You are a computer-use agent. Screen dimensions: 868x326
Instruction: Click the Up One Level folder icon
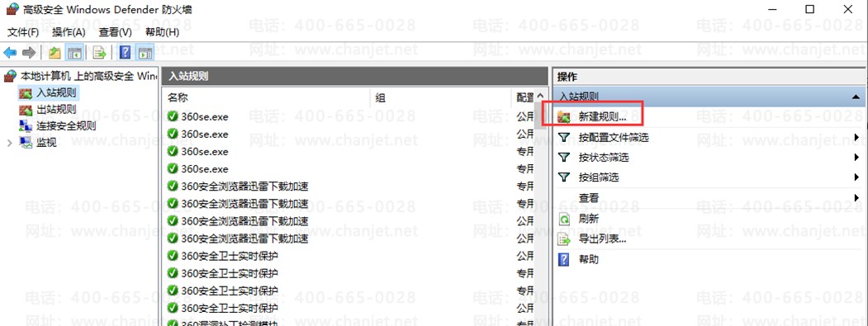coord(55,53)
